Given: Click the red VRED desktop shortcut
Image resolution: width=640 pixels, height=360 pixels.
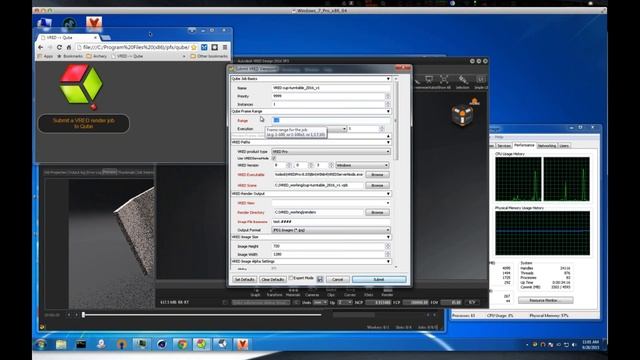Looking at the screenshot, I should coord(94,24).
